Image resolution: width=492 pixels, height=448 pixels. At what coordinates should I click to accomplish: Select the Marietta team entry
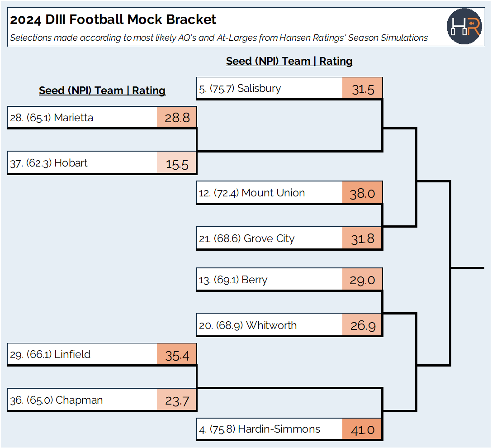82,117
